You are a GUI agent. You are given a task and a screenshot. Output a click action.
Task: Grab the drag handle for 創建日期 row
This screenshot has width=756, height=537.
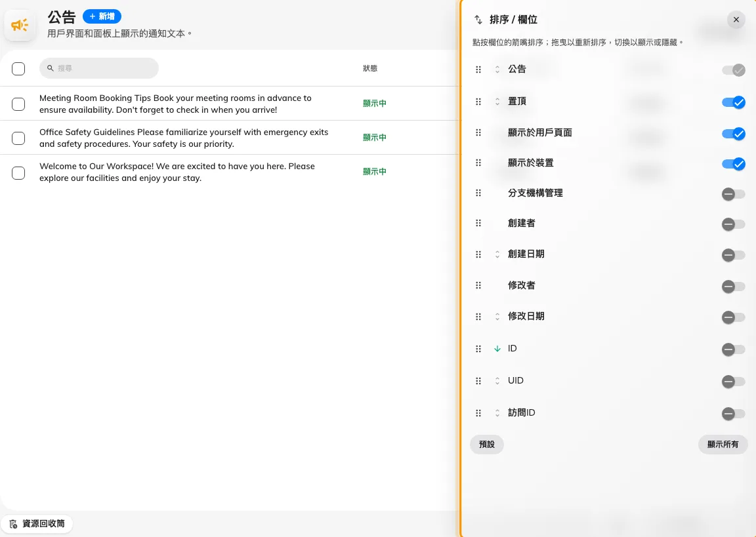[x=478, y=254]
